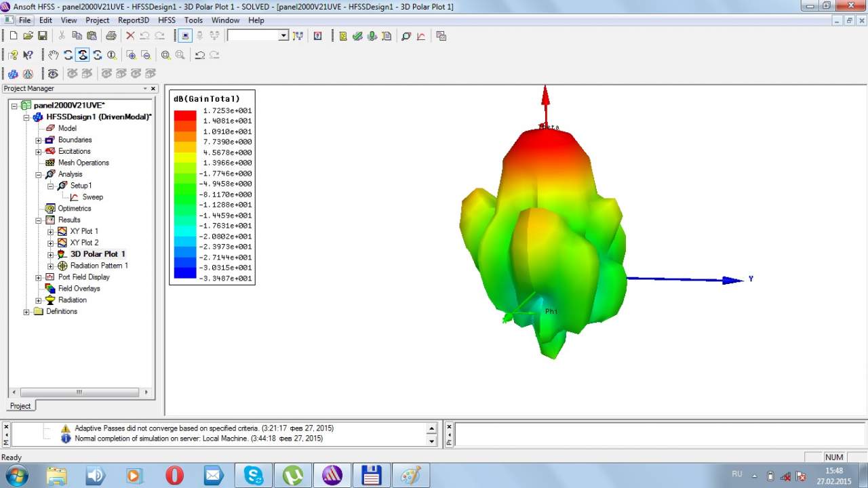Viewport: 868px width, 488px height.
Task: Open Skype from the Windows taskbar
Action: tap(254, 475)
